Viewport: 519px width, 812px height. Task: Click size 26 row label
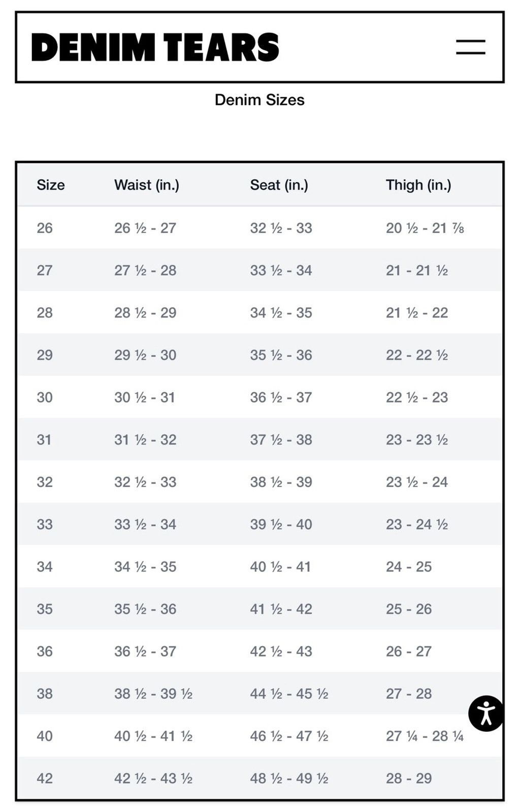45,228
